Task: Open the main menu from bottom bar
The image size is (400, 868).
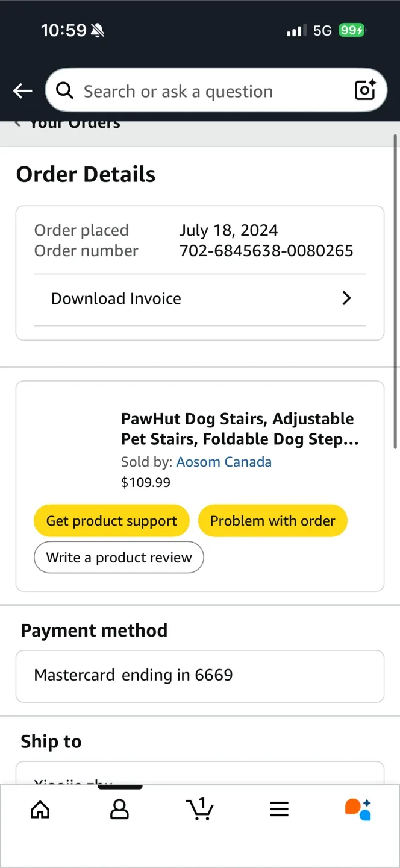Action: point(279,810)
